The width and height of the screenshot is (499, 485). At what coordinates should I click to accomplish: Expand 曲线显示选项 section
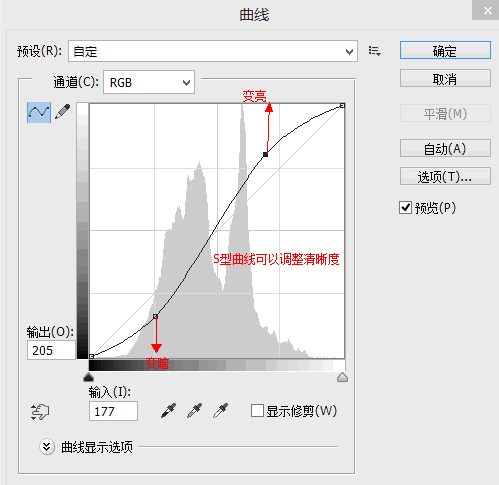pos(47,447)
